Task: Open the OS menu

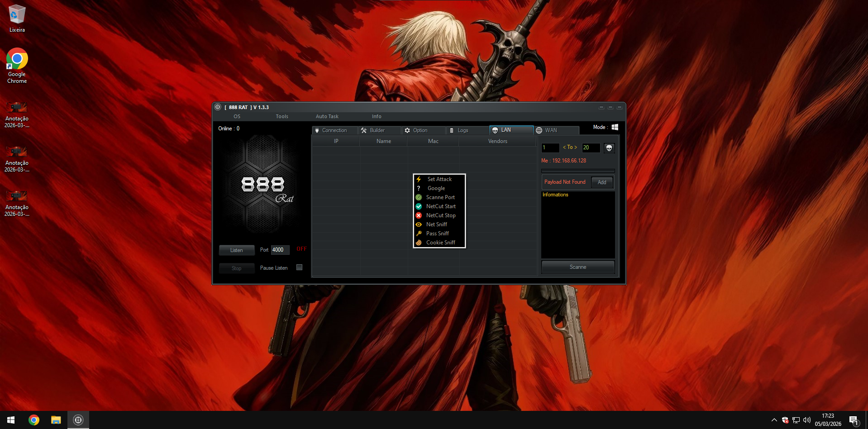Action: pyautogui.click(x=237, y=116)
